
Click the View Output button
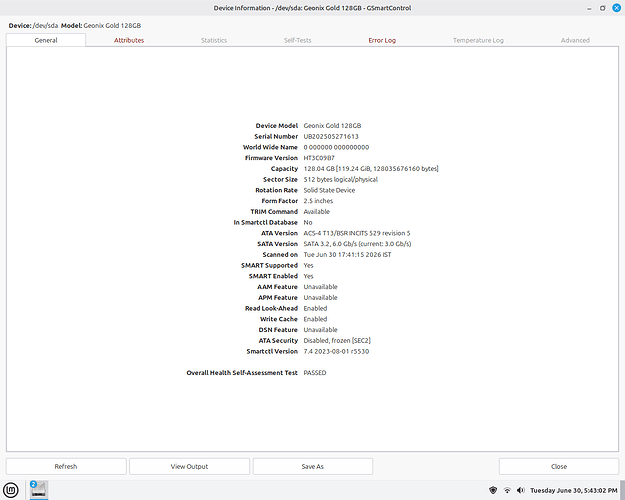[189, 467]
